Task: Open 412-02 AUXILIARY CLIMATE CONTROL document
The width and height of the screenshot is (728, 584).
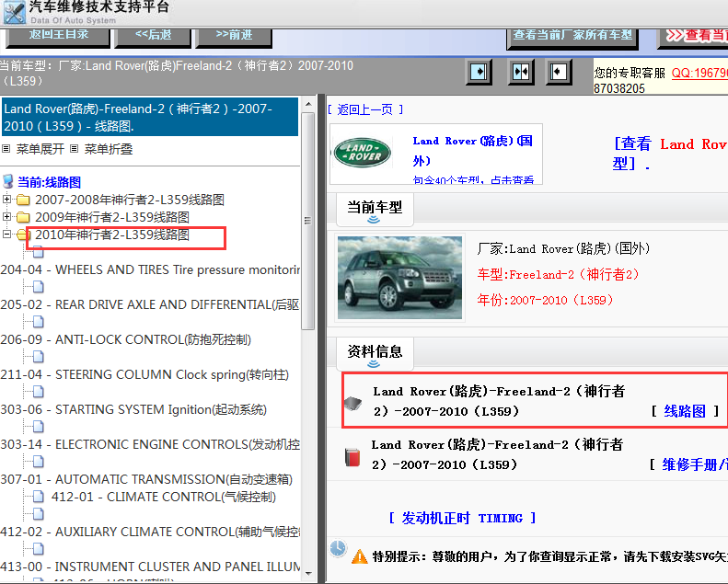Action: pos(150,532)
